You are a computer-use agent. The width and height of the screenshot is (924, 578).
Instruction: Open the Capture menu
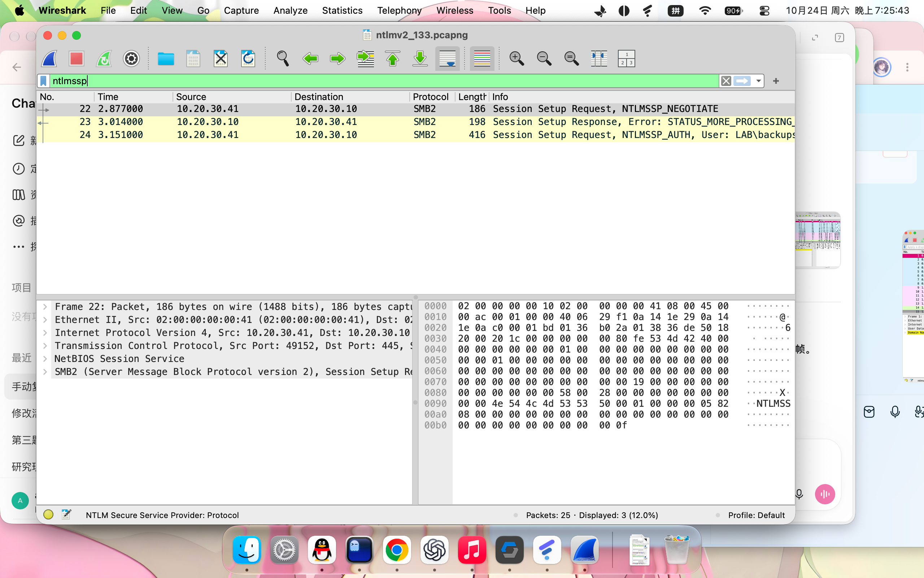tap(241, 10)
